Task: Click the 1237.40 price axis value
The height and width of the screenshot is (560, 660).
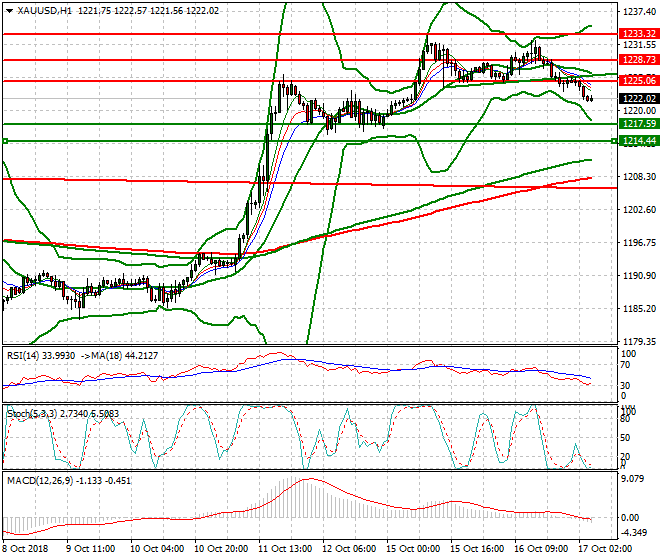Action: coord(639,12)
